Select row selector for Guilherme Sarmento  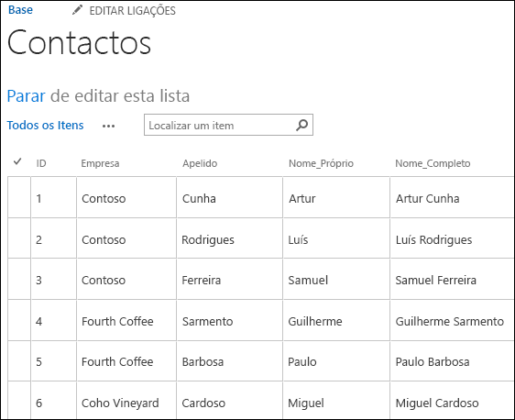click(19, 320)
